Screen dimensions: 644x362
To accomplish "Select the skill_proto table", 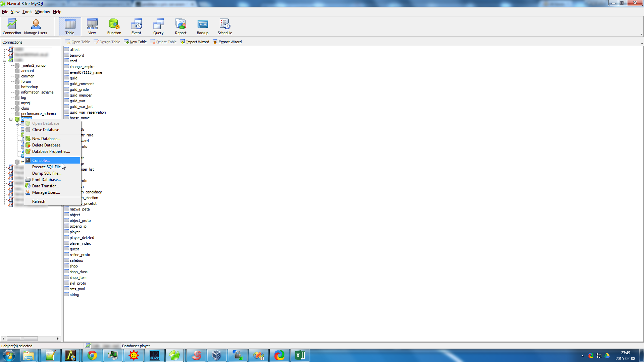I will pyautogui.click(x=78, y=283).
